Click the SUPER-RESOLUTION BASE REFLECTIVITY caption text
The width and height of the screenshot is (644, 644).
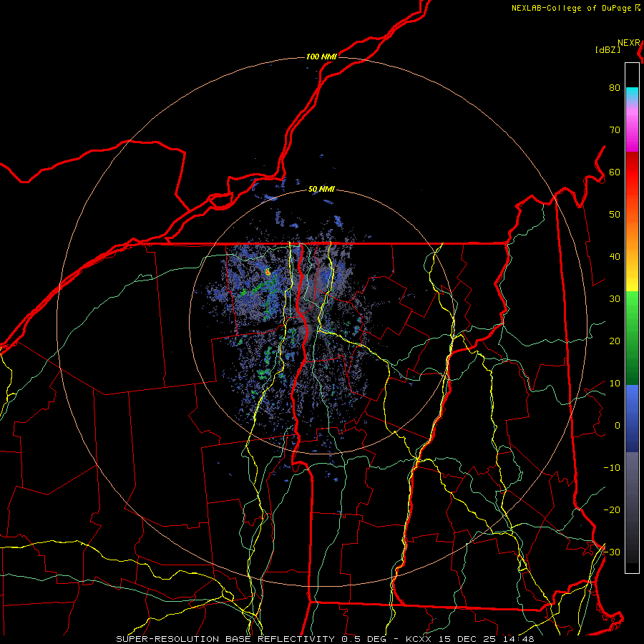click(x=225, y=639)
